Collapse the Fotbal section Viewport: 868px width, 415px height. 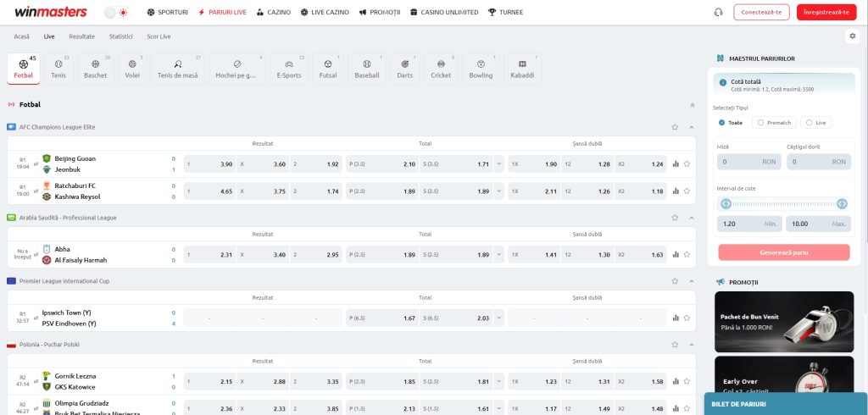coord(692,104)
